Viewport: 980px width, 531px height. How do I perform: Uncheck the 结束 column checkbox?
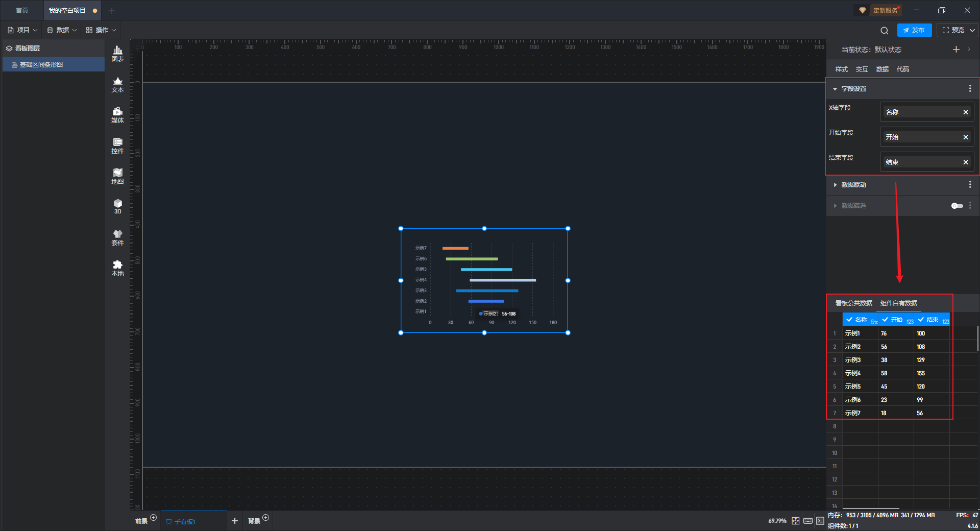tap(921, 320)
